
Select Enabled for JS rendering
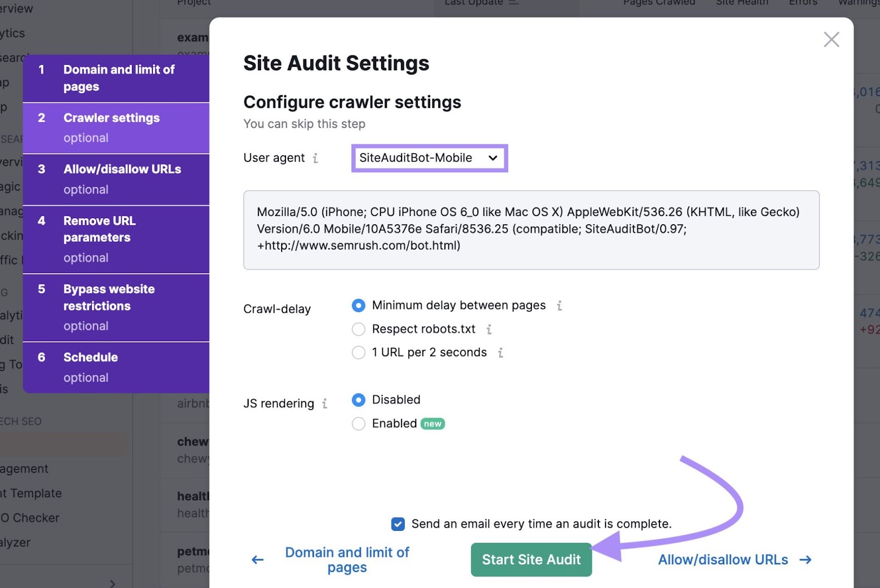point(359,423)
